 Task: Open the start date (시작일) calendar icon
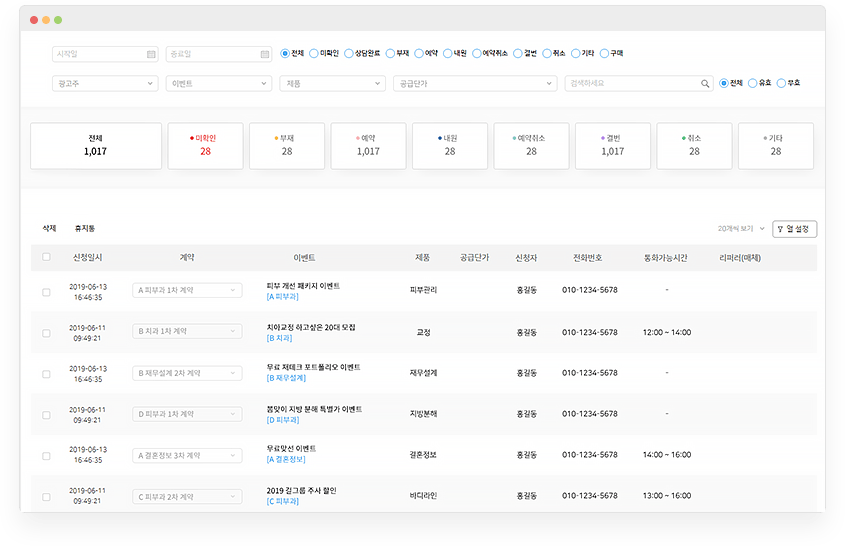coord(151,54)
